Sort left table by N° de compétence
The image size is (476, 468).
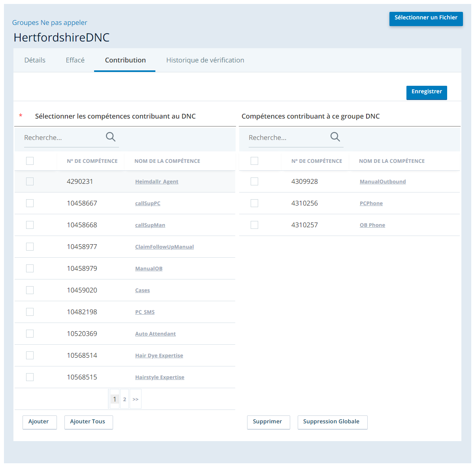tap(92, 161)
